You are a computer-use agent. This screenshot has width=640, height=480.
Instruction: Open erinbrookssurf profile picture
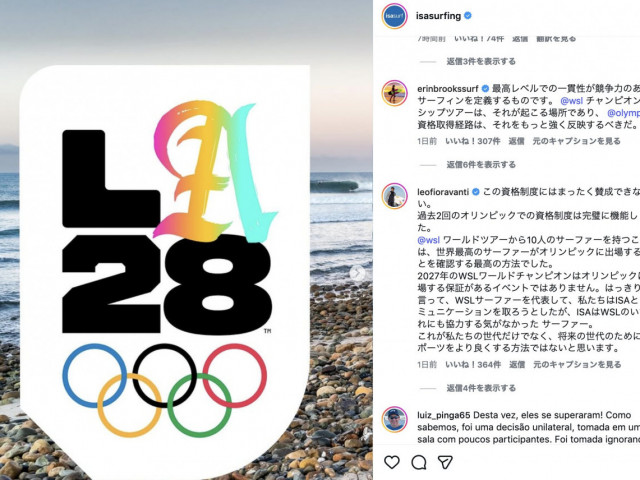click(x=394, y=93)
